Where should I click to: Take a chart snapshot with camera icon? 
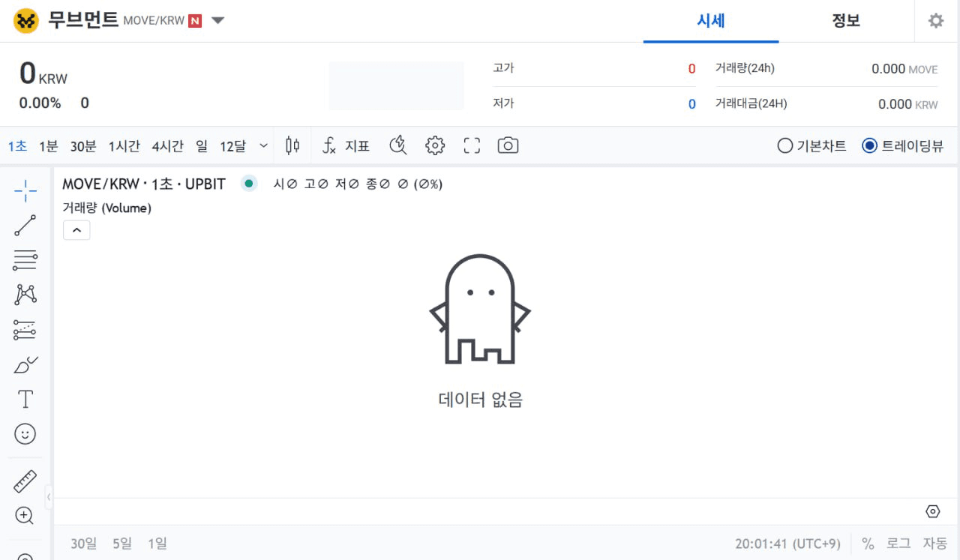[508, 146]
